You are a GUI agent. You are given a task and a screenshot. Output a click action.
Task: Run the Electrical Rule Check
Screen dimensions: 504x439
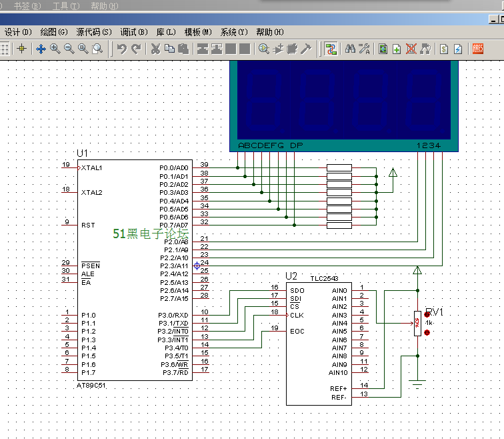458,49
